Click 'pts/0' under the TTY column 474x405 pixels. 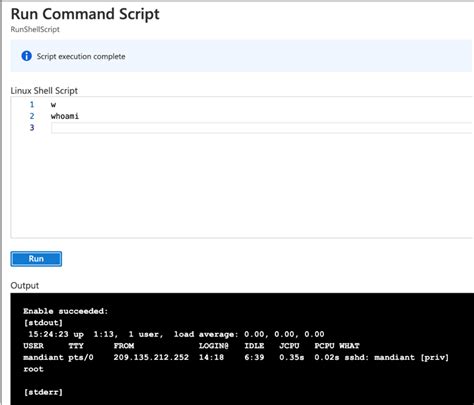click(81, 357)
